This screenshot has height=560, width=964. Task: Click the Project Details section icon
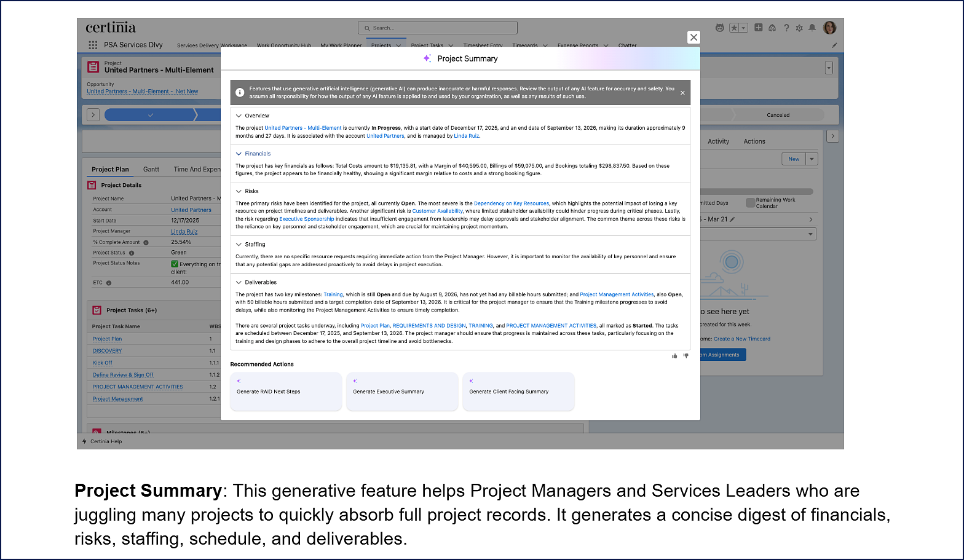[x=92, y=185]
